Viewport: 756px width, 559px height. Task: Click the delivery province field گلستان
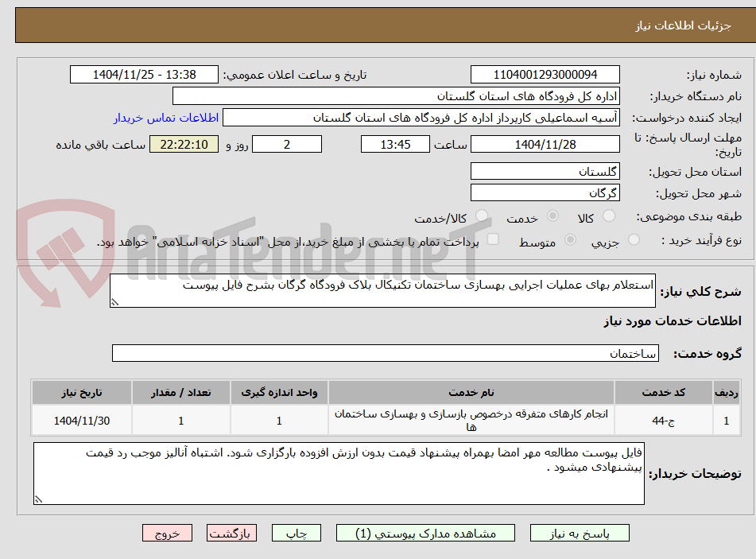(545, 171)
